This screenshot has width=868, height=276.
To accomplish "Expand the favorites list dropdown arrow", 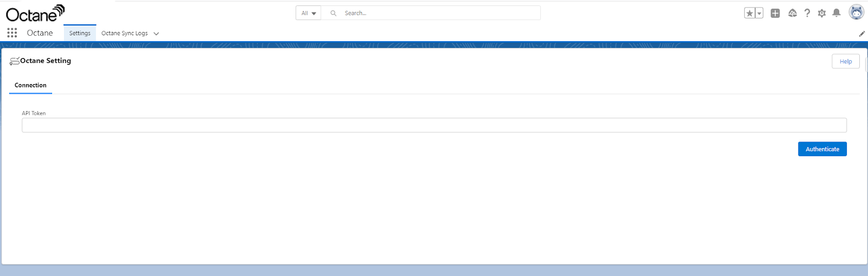I will tap(759, 13).
